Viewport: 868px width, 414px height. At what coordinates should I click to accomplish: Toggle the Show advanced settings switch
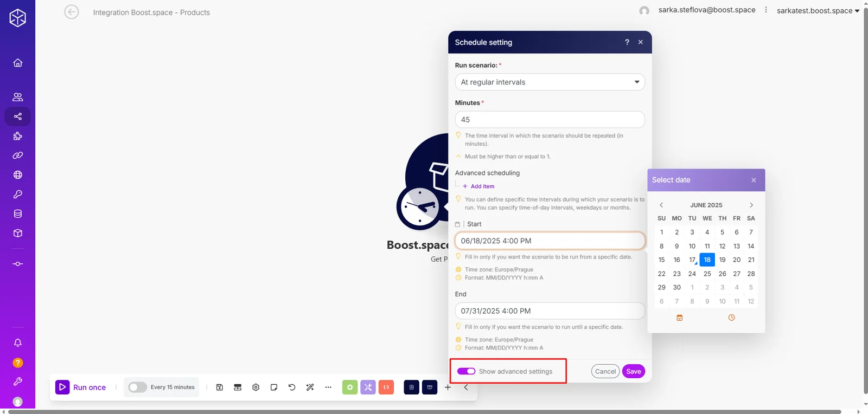(x=466, y=371)
